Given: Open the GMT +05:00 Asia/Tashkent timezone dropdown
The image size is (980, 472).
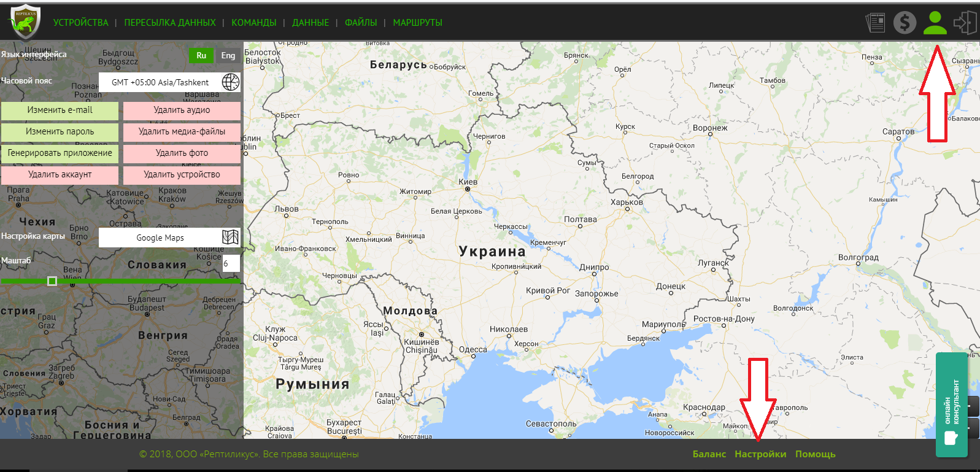Looking at the screenshot, I should pos(170,82).
